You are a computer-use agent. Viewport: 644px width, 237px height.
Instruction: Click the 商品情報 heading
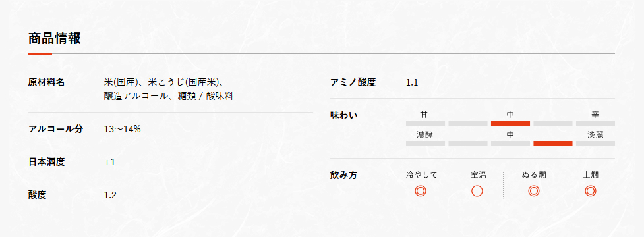click(x=55, y=38)
